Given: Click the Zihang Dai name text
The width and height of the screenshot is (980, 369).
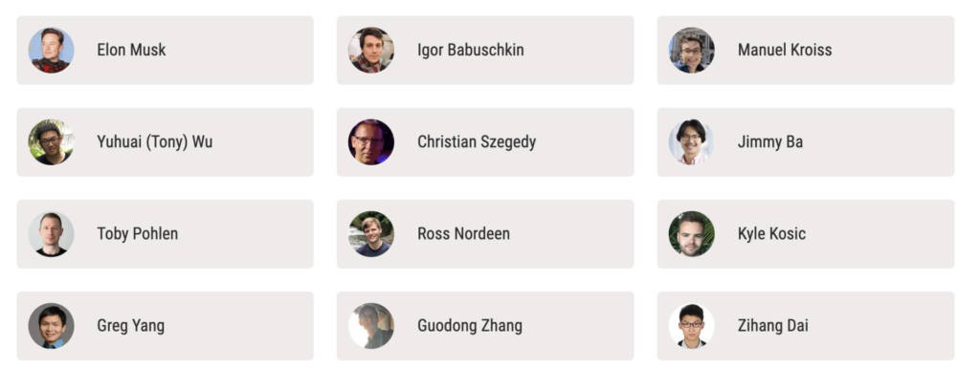Looking at the screenshot, I should 772,325.
